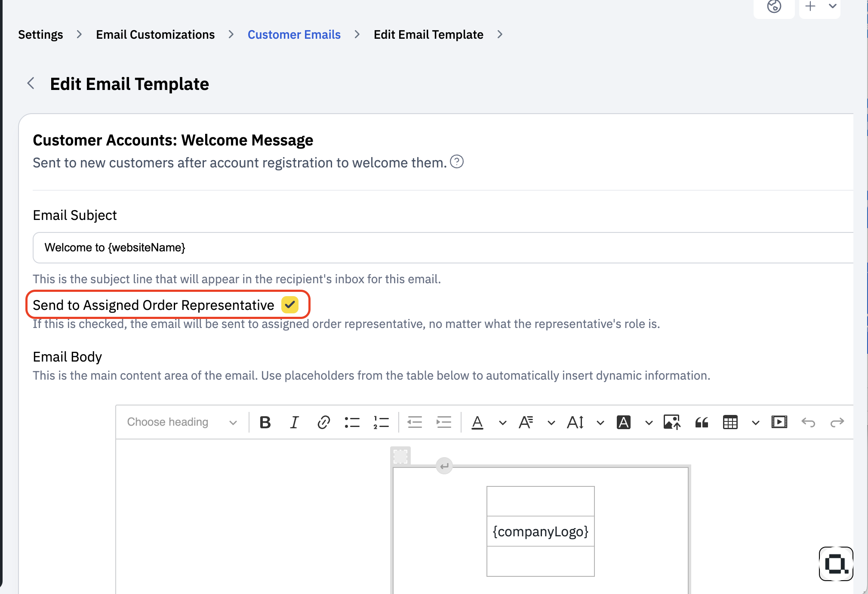Create a bulleted list
Image resolution: width=868 pixels, height=594 pixels.
pos(352,422)
